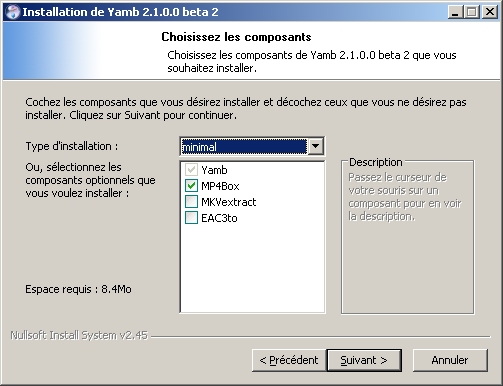This screenshot has width=503, height=386.
Task: Click the Nullsoft Install System label
Action: 79,335
